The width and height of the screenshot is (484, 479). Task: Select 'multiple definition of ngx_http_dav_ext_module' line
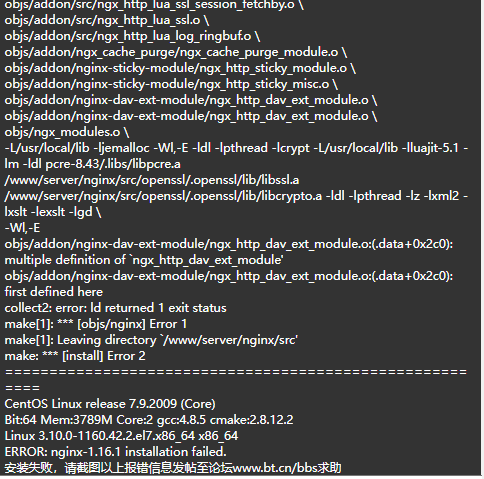[x=144, y=260]
